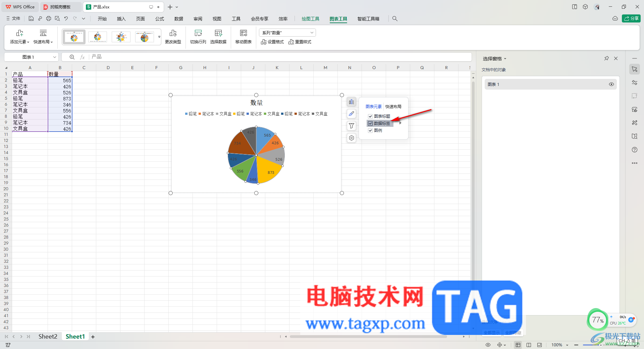Click 移动图表 move chart
Image resolution: width=644 pixels, height=349 pixels.
coord(244,37)
